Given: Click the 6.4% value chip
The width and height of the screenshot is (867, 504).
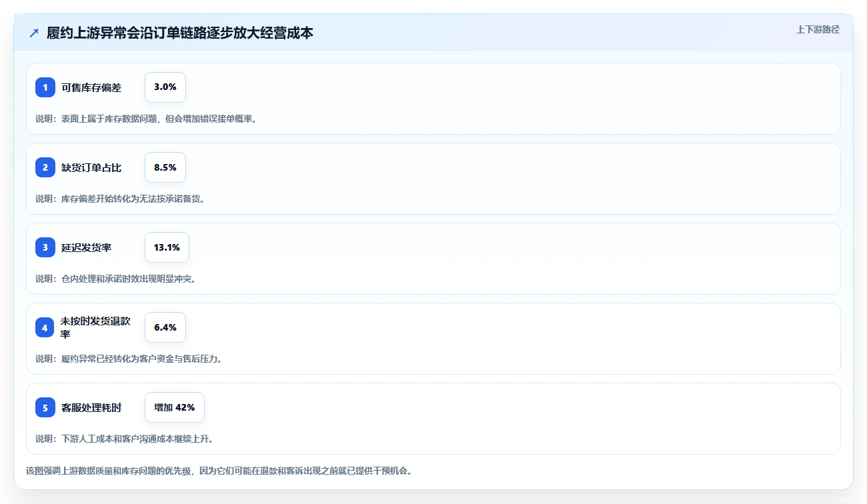Looking at the screenshot, I should (x=165, y=327).
